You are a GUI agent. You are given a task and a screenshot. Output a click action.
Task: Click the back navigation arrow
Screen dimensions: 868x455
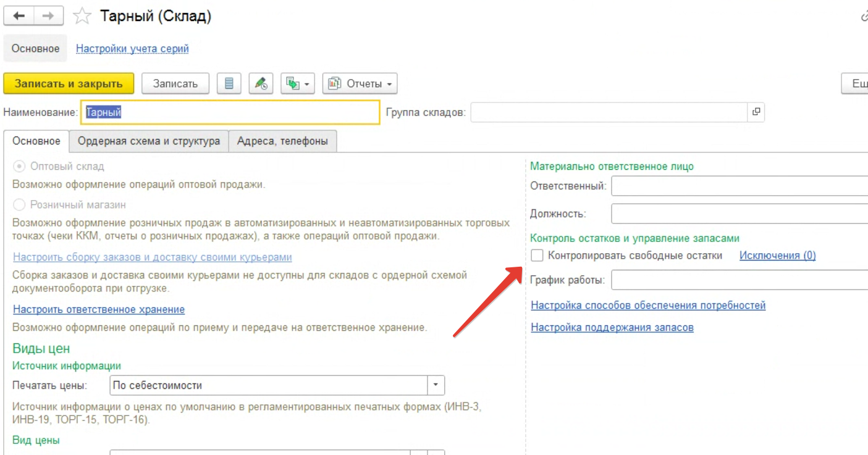click(19, 17)
